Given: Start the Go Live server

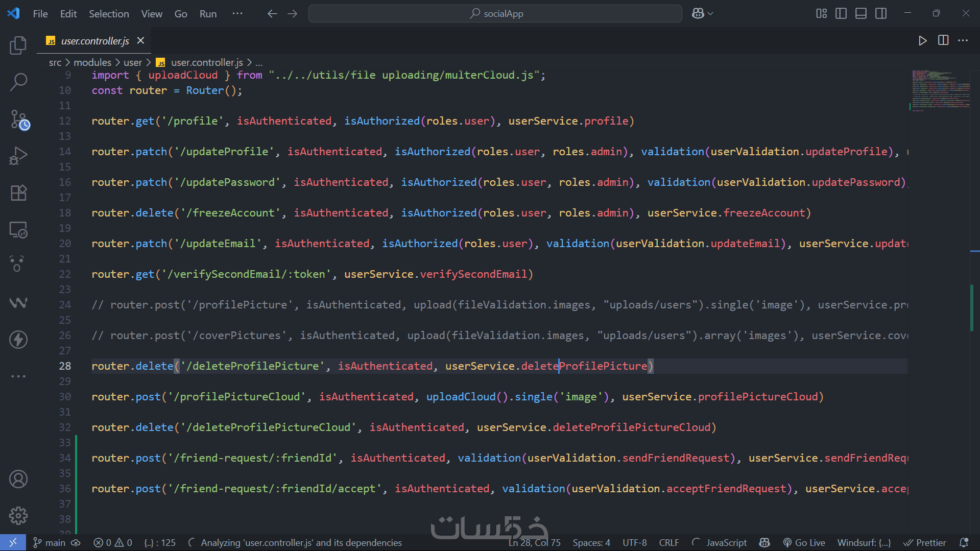Looking at the screenshot, I should (804, 542).
